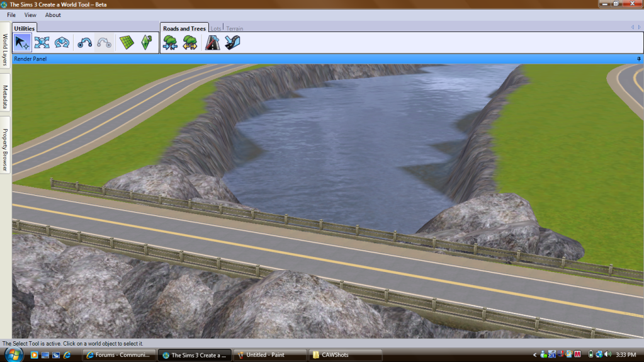
Task: Switch to the Lots tab
Action: 216,29
